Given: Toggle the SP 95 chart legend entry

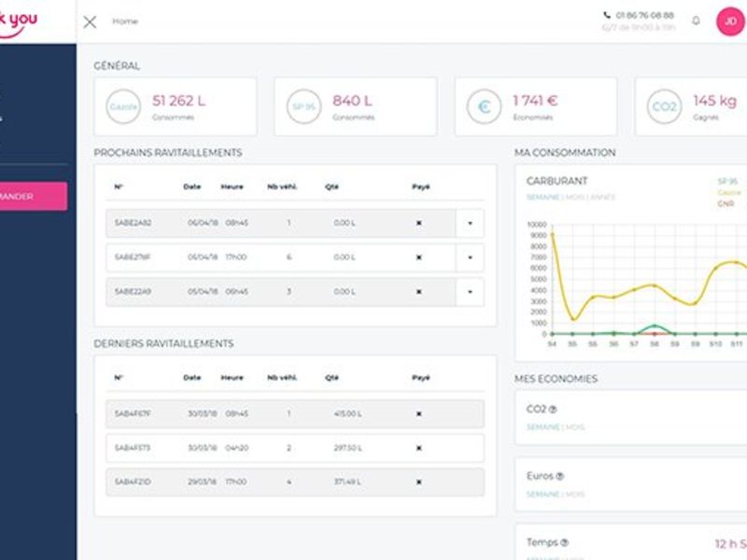Looking at the screenshot, I should tap(727, 181).
